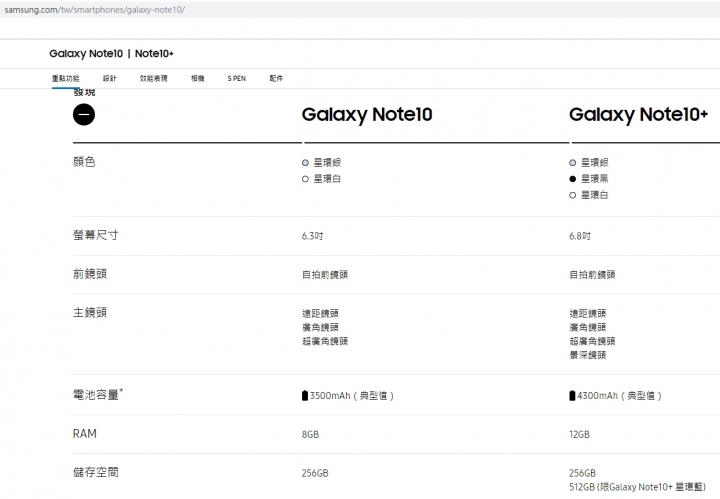The width and height of the screenshot is (720, 499).
Task: Click the 螢幕尺寸 row label
Action: tap(96, 235)
